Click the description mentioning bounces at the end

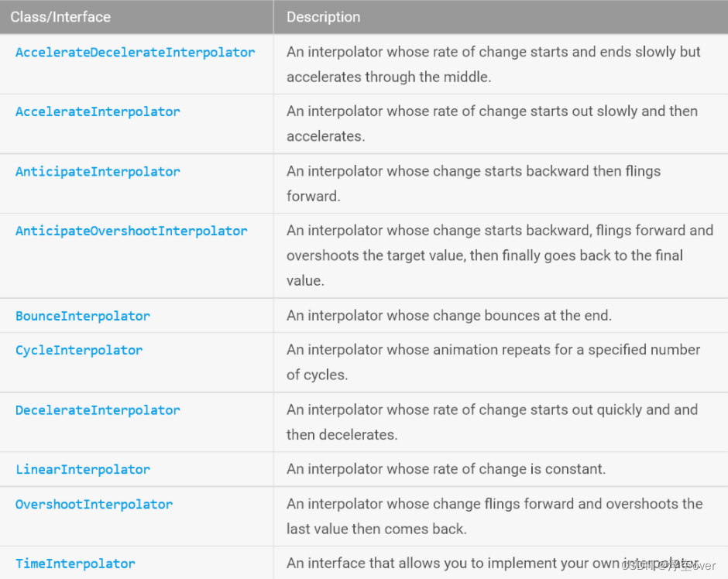449,316
